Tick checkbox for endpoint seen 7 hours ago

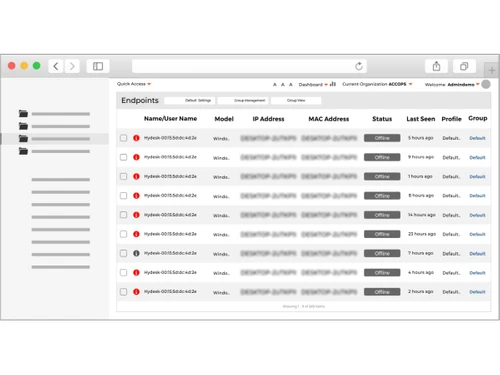coord(124,253)
